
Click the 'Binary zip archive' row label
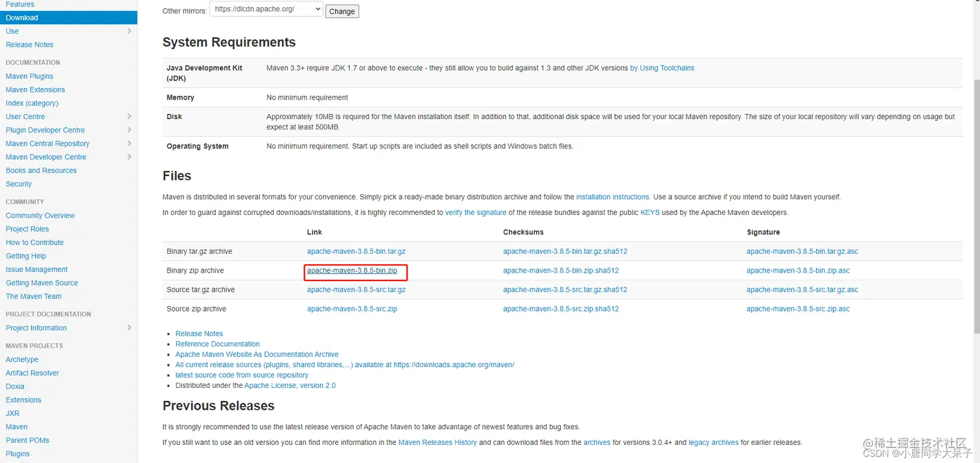pyautogui.click(x=195, y=271)
